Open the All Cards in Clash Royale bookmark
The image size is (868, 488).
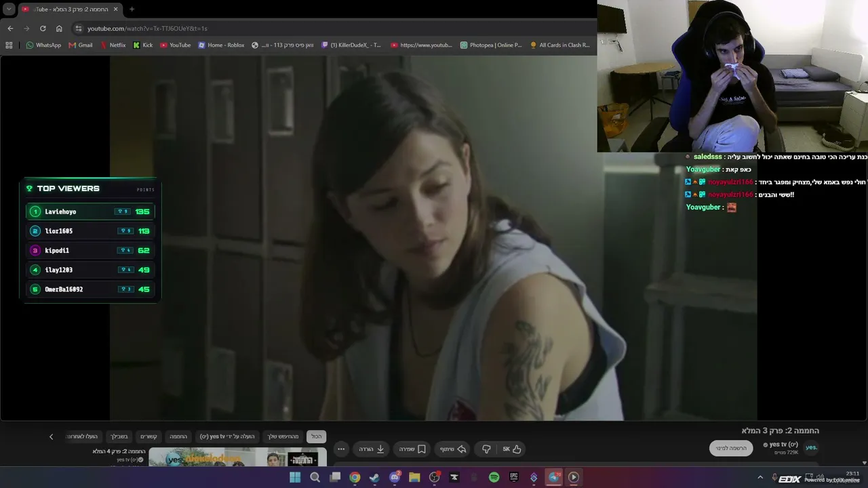click(560, 45)
